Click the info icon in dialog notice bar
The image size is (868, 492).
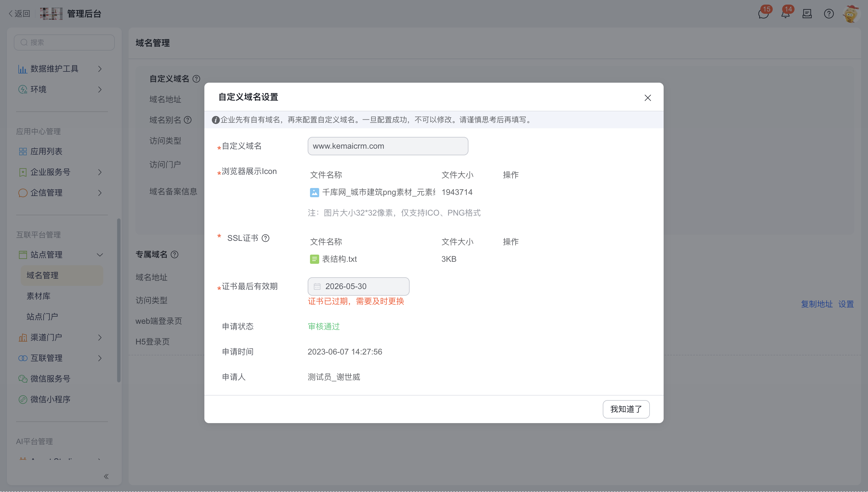216,120
